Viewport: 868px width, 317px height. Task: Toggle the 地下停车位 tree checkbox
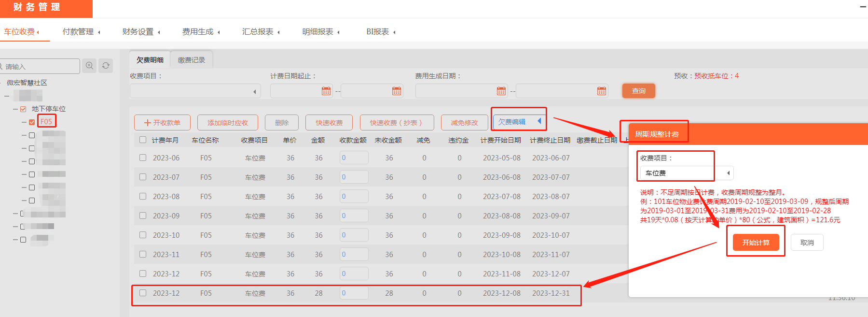coord(23,109)
